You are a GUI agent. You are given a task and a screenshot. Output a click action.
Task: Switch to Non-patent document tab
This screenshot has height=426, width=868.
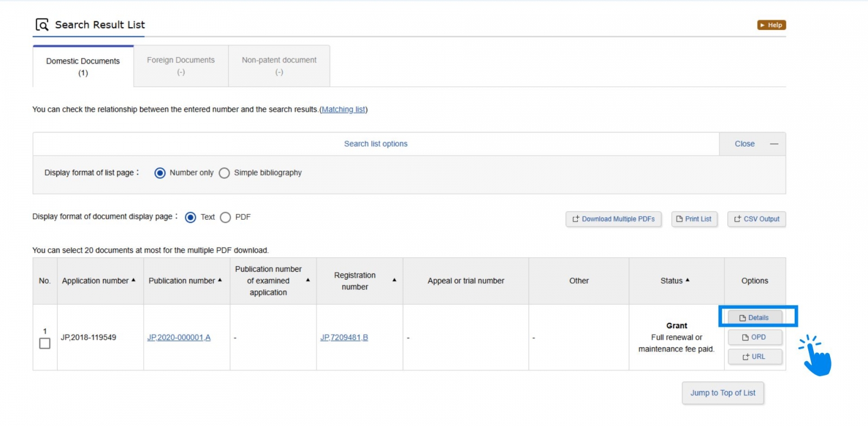279,66
